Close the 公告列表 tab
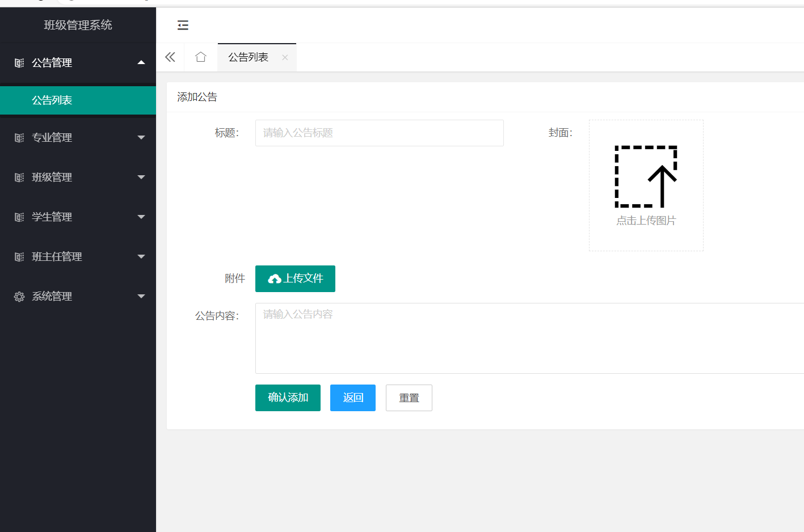The width and height of the screenshot is (804, 532). pos(285,57)
